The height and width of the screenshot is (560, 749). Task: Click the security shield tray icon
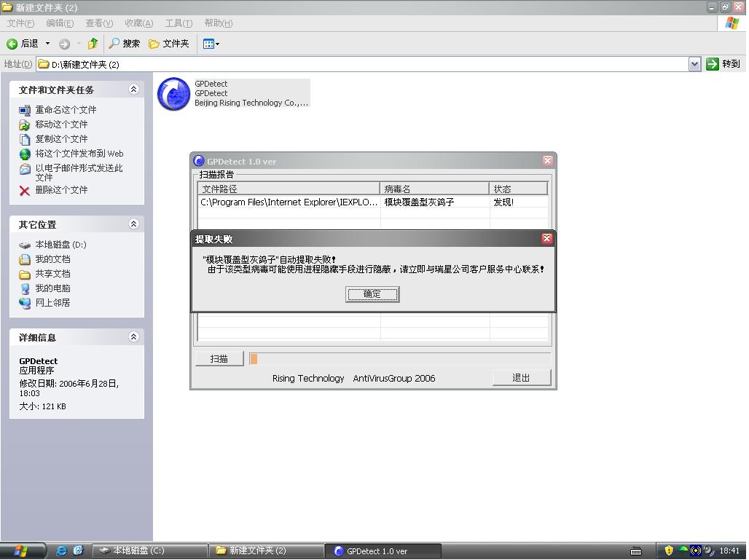(669, 551)
